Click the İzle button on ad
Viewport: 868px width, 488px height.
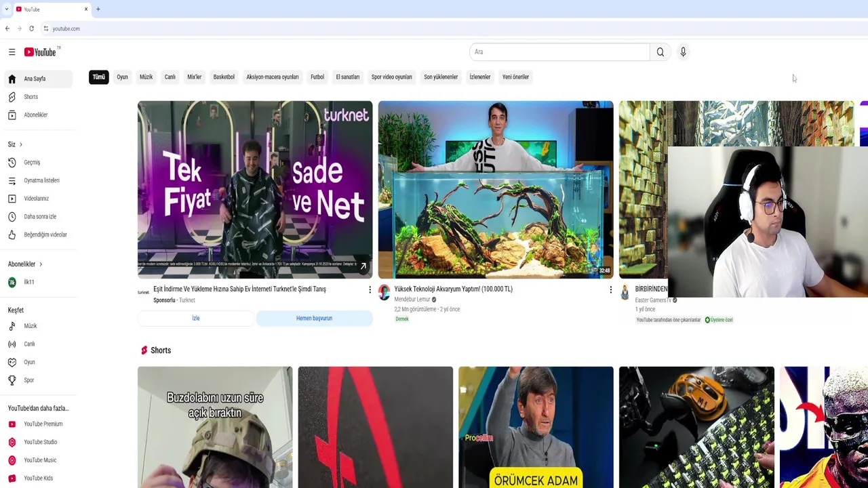[196, 319]
